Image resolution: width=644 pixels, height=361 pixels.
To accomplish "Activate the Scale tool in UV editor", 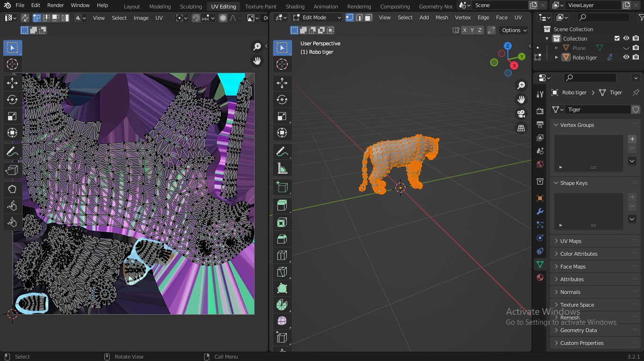I will pos(12,116).
